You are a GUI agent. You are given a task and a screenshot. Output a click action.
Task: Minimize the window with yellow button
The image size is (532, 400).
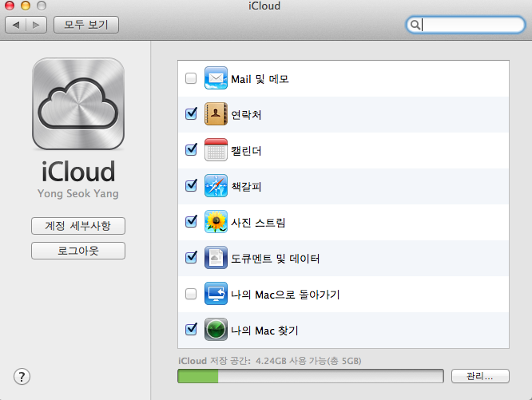(26, 5)
